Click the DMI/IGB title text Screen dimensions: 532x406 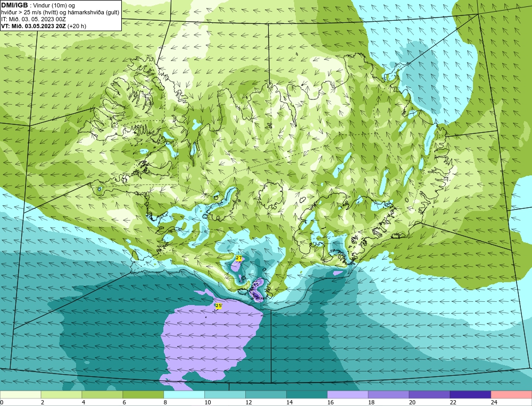coord(14,5)
